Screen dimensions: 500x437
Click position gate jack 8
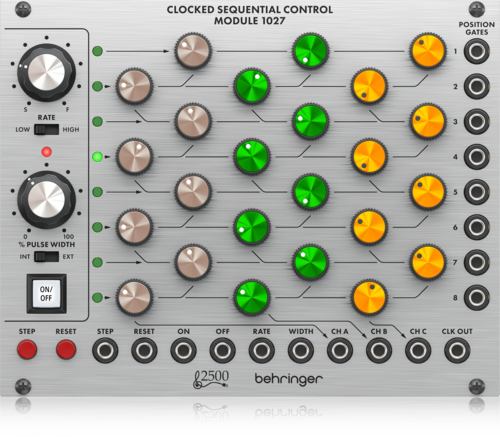477,297
